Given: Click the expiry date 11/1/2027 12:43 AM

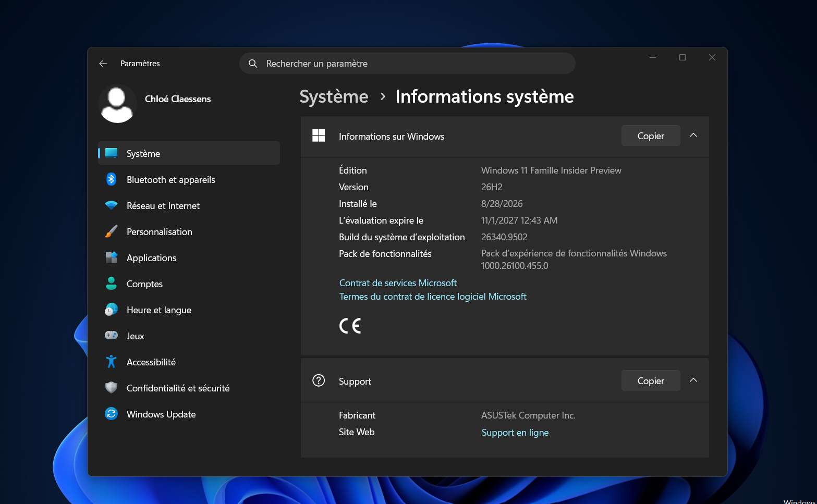Looking at the screenshot, I should click(519, 220).
